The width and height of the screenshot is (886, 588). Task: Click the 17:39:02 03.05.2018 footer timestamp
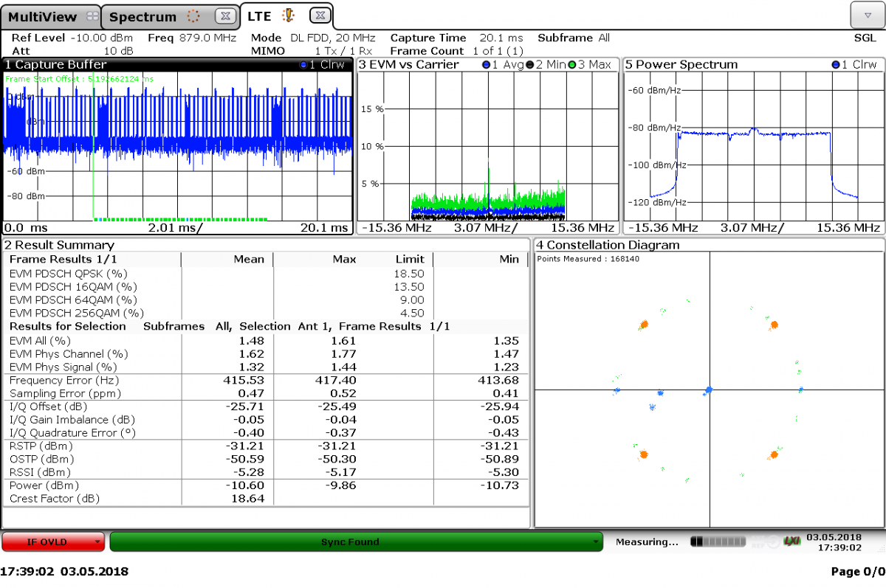65,572
